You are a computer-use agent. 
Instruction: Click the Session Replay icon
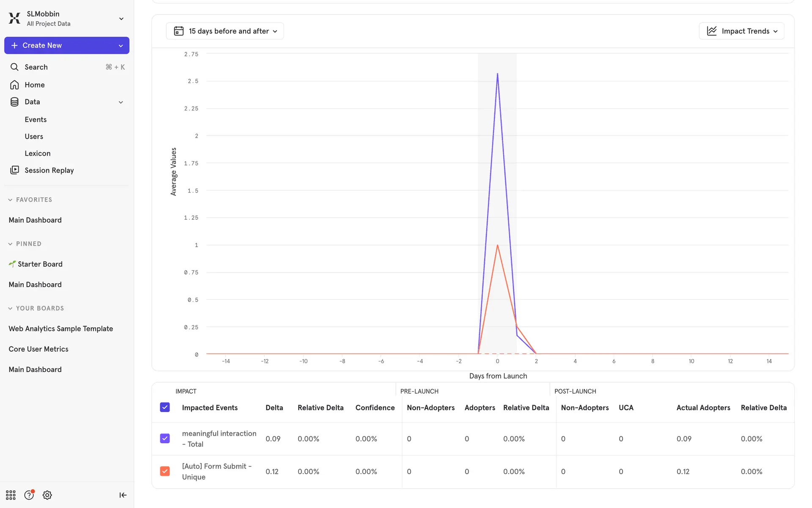click(14, 170)
